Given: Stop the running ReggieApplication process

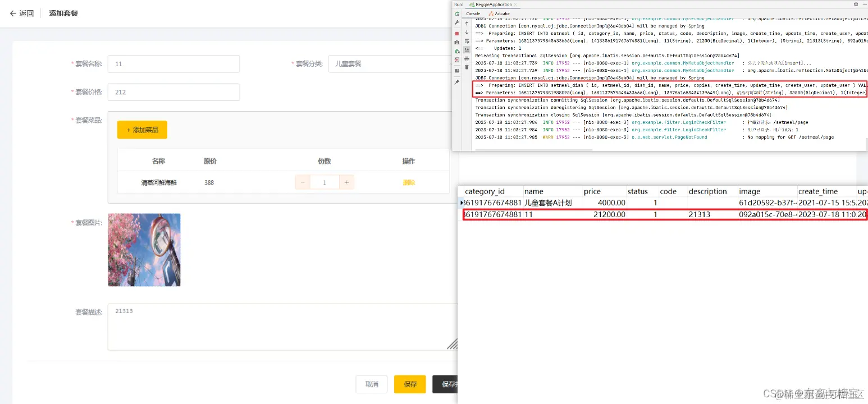Looking at the screenshot, I should pos(456,33).
